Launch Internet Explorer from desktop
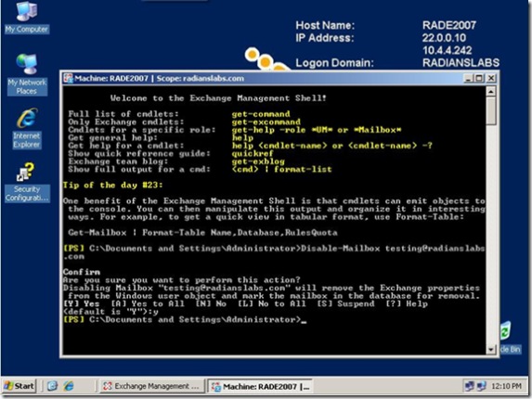The height and width of the screenshot is (399, 532). click(x=27, y=128)
